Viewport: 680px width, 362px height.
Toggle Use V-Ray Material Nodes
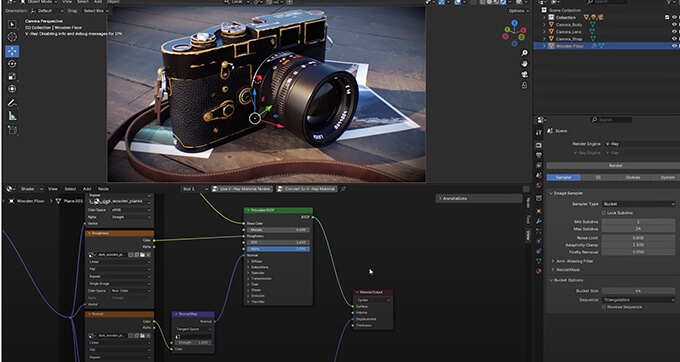(242, 189)
